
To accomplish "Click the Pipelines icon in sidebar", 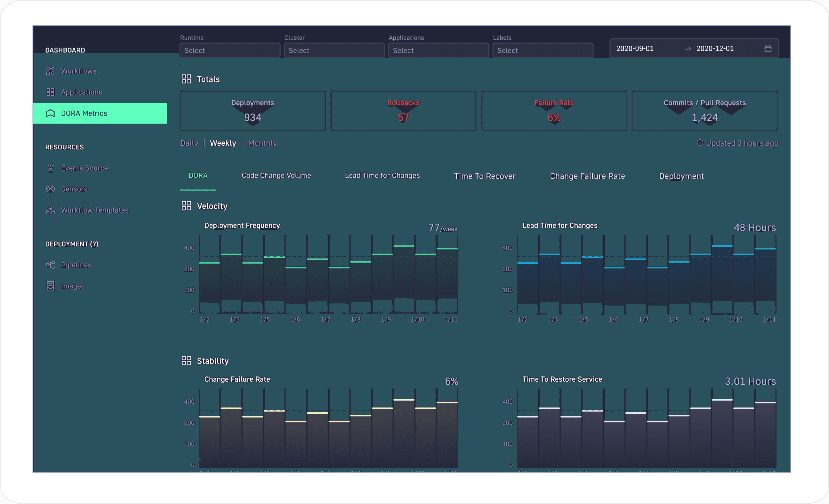I will pos(50,265).
